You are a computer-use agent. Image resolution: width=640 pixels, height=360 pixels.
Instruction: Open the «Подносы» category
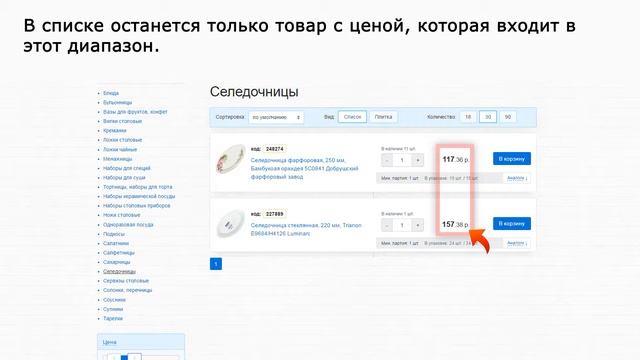click(113, 234)
